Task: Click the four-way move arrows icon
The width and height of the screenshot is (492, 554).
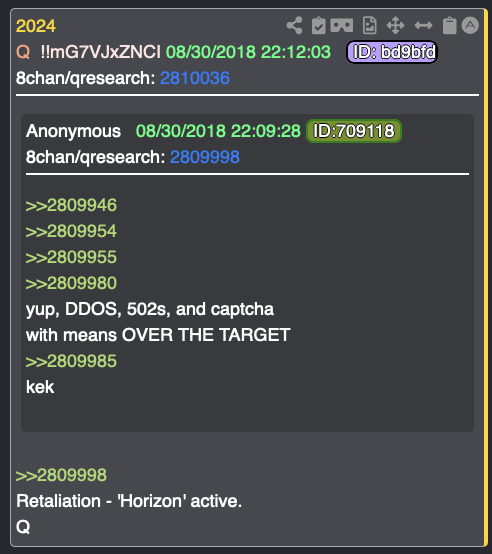Action: tap(395, 25)
